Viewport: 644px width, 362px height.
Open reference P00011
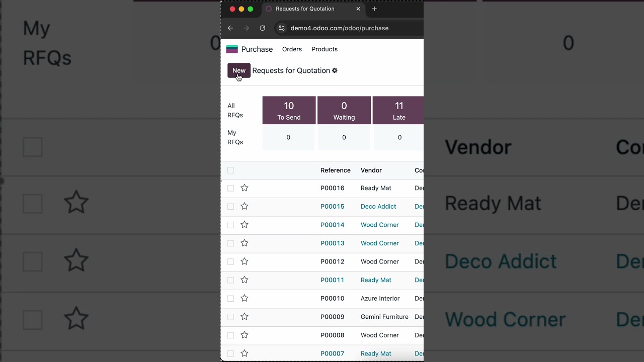333,280
